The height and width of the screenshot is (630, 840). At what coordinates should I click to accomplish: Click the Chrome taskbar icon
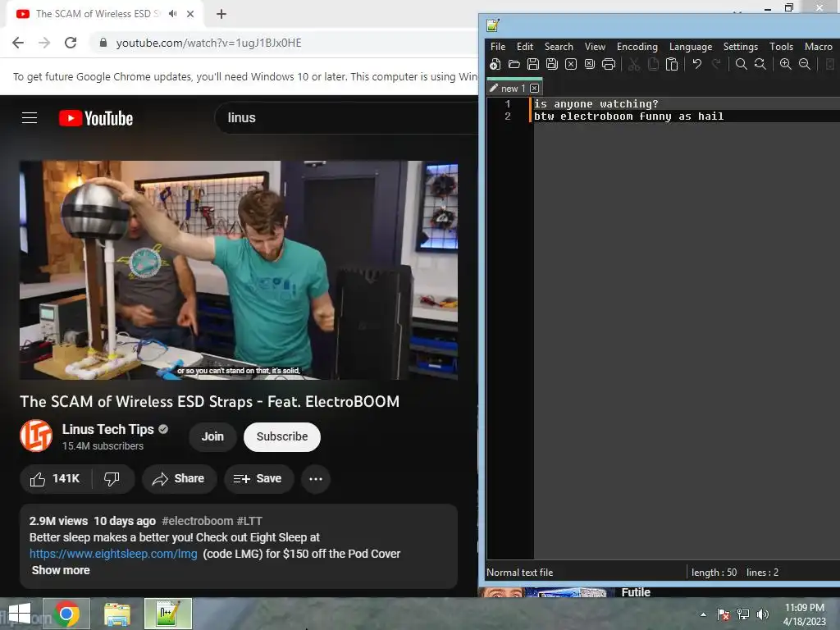pyautogui.click(x=66, y=614)
